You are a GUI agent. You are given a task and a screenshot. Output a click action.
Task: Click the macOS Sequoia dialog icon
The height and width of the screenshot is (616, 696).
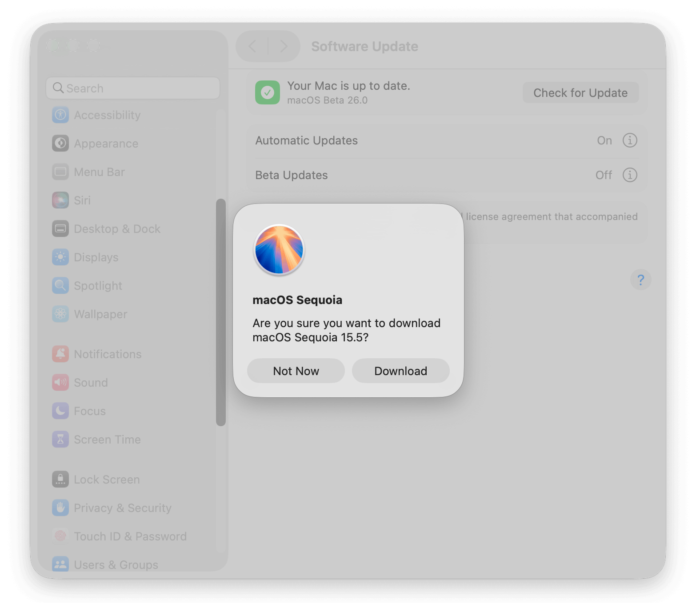coord(279,250)
